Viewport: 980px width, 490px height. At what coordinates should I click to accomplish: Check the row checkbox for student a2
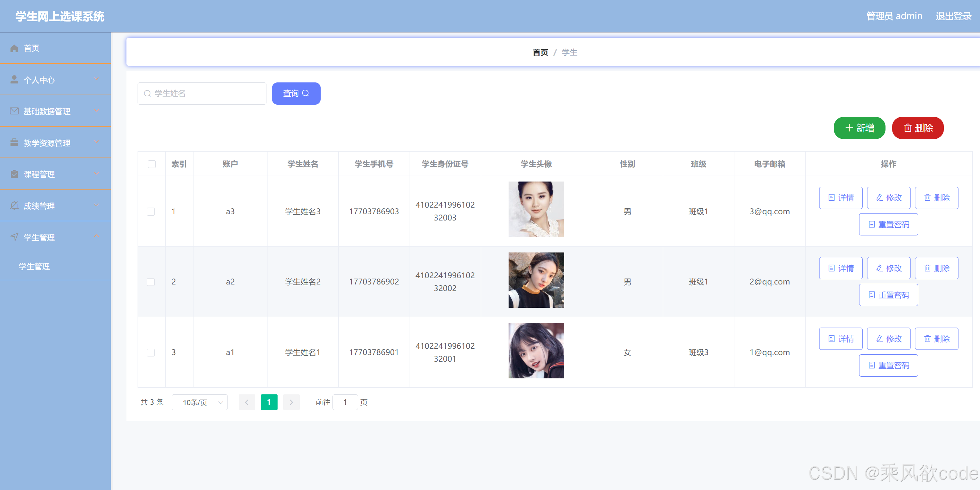click(151, 282)
